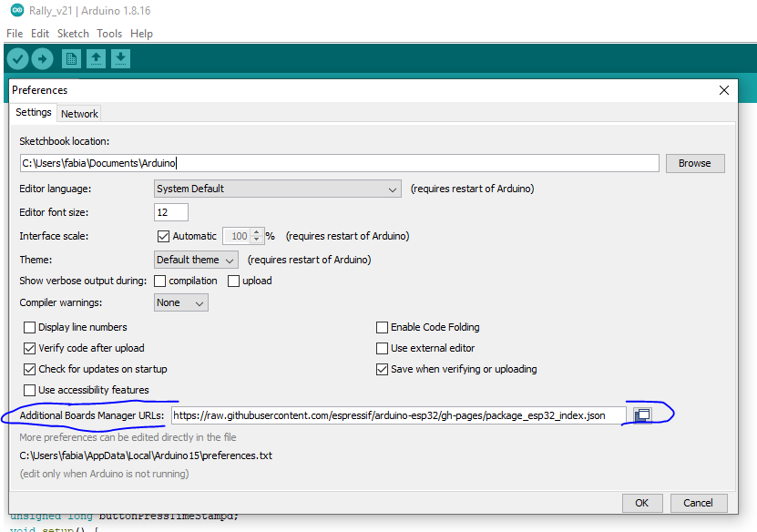Image resolution: width=757 pixels, height=532 pixels.
Task: Select the Settings tab
Action: tap(34, 112)
